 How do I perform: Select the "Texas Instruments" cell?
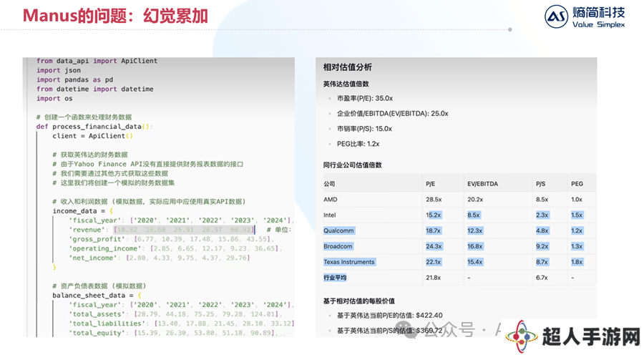point(349,262)
